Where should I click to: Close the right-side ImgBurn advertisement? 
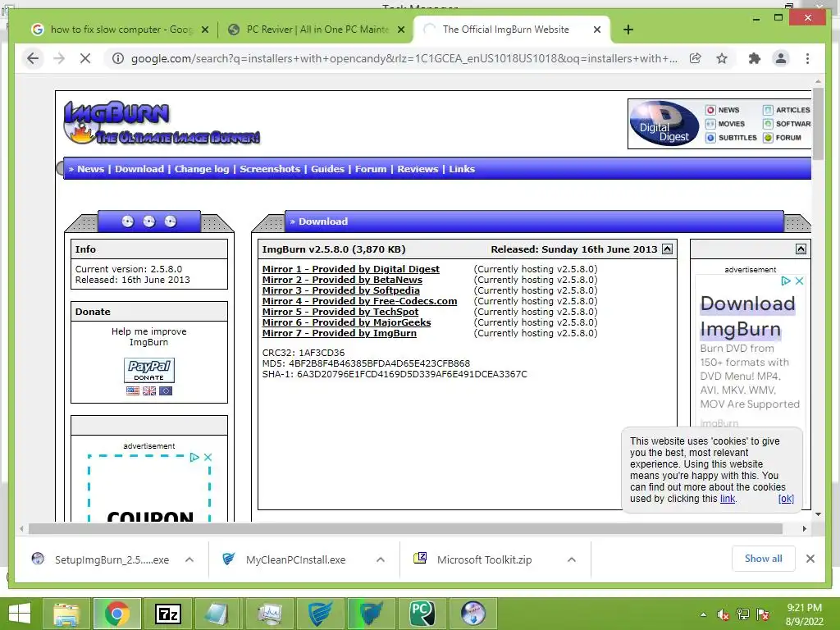click(x=799, y=281)
